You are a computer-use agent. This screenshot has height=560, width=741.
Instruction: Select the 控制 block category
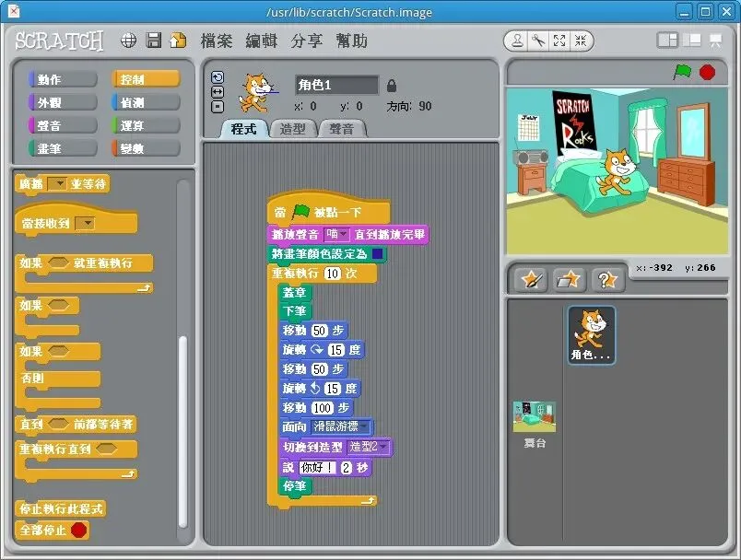point(146,79)
